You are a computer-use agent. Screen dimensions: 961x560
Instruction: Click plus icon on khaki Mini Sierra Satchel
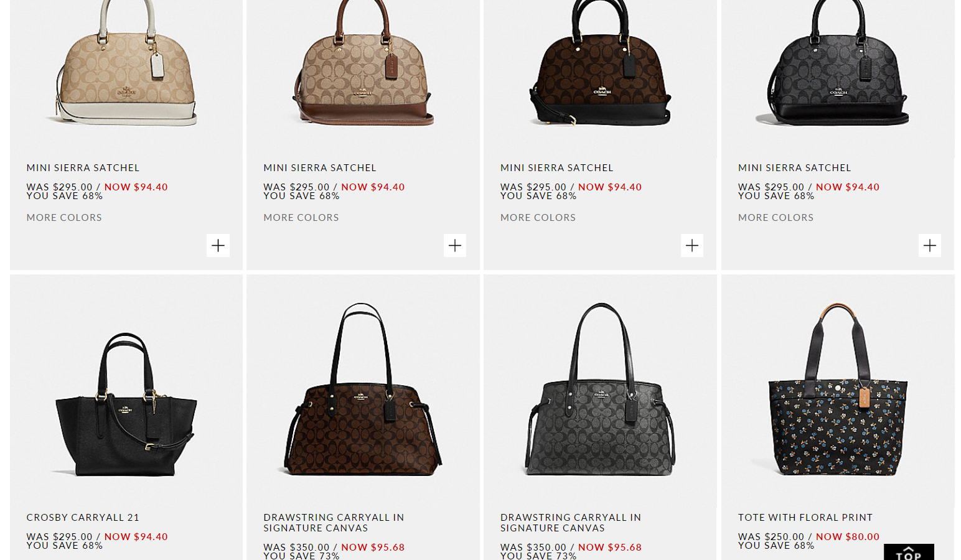point(218,245)
